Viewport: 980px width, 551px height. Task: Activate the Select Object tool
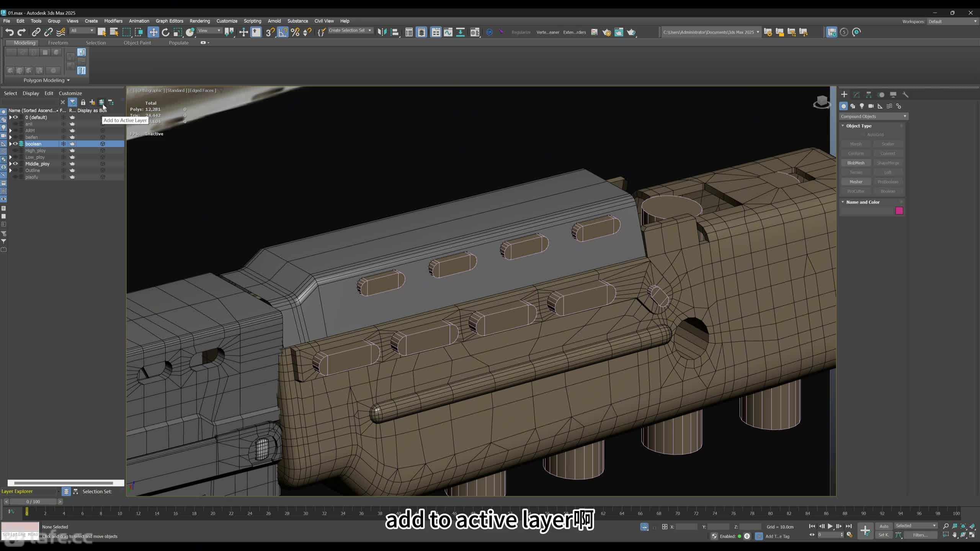tap(101, 32)
